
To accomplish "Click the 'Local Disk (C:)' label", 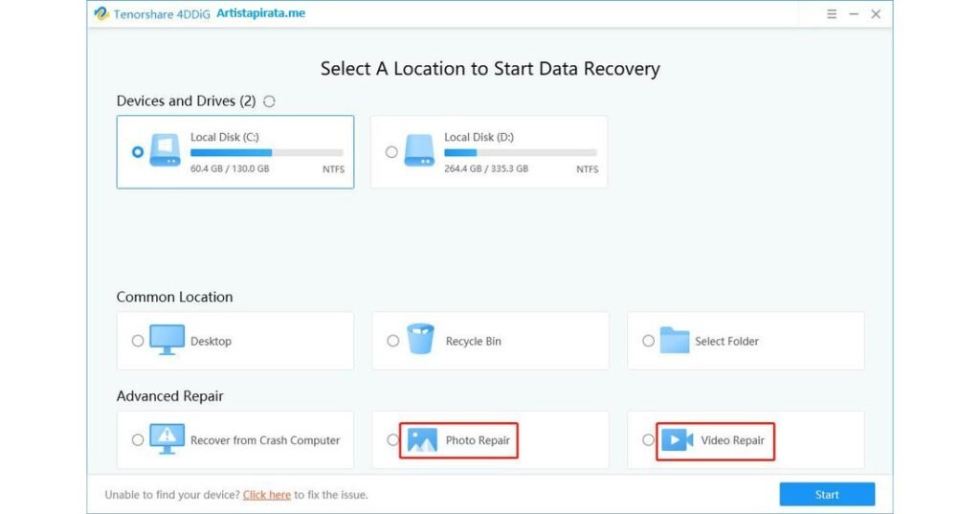I will point(224,137).
